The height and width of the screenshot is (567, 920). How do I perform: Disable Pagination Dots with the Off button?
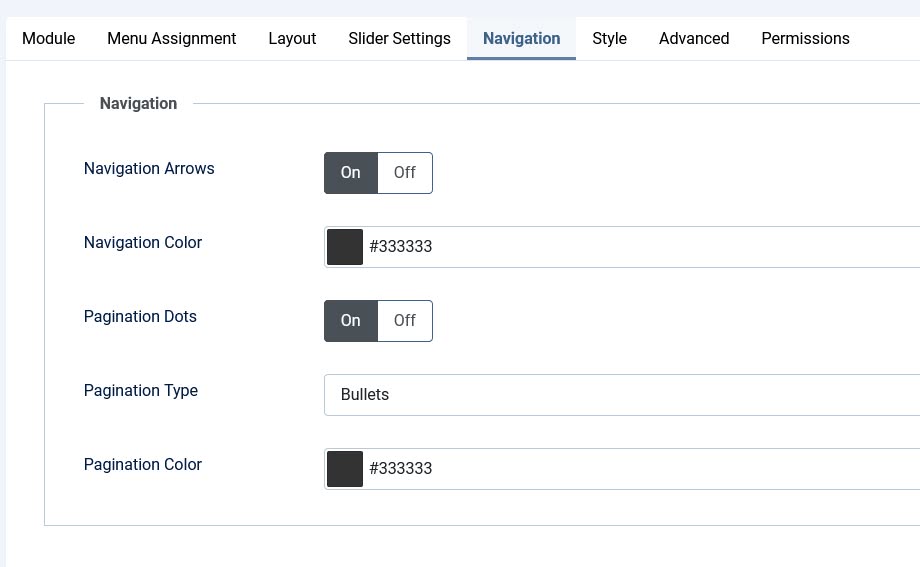[404, 321]
